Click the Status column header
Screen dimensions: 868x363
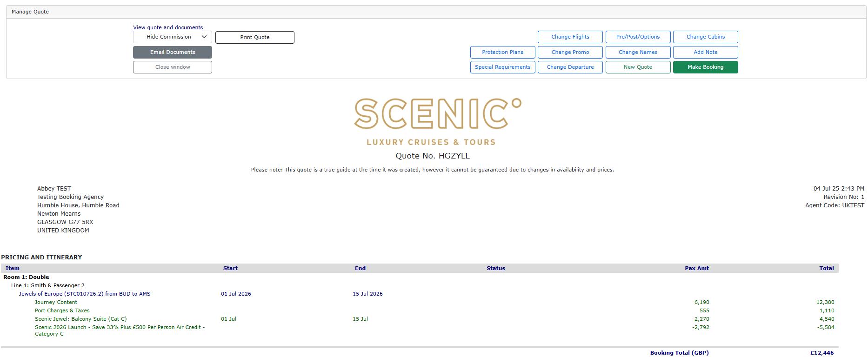(x=496, y=268)
